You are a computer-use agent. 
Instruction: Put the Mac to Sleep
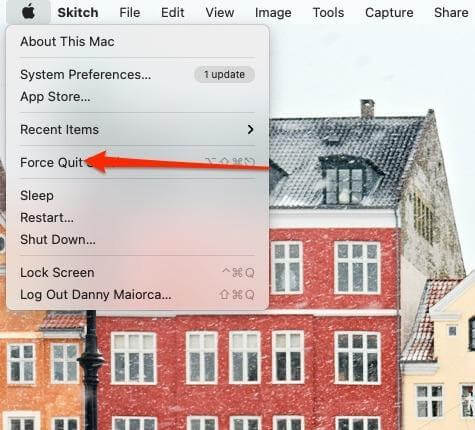(x=137, y=195)
